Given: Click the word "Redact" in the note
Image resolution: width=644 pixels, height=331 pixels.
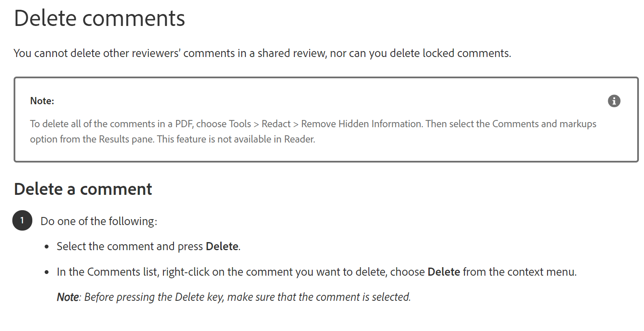Looking at the screenshot, I should pyautogui.click(x=276, y=124).
